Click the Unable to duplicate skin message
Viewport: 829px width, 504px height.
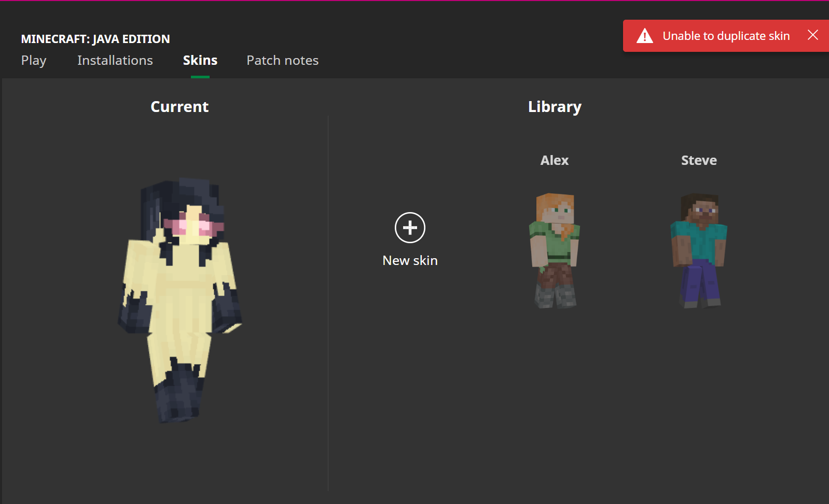(726, 36)
